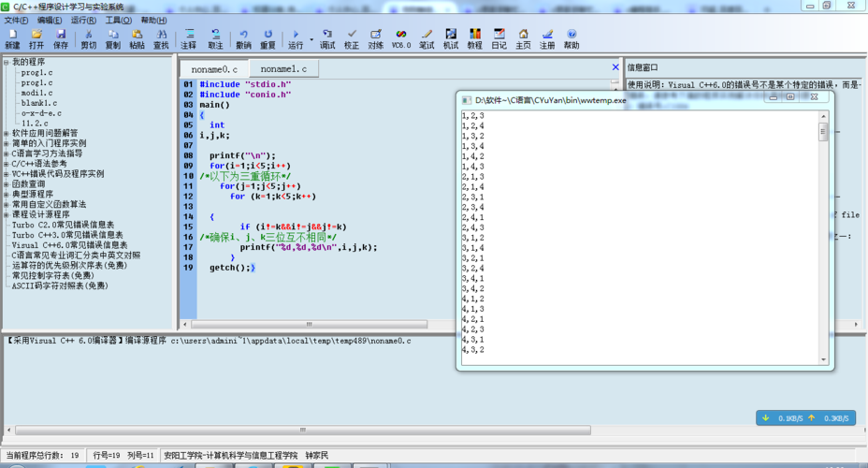Screen dimensions: 868x468
Task: Click the getch(); code line 19
Action: (x=232, y=268)
